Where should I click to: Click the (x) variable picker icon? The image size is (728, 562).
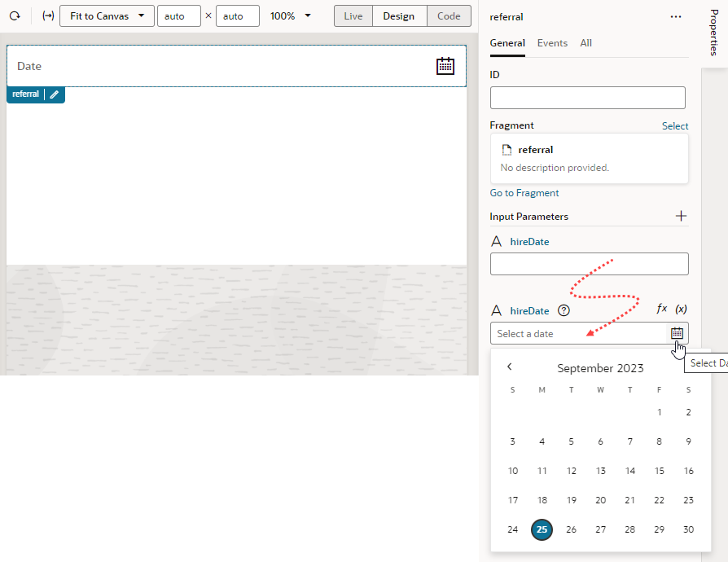click(681, 309)
